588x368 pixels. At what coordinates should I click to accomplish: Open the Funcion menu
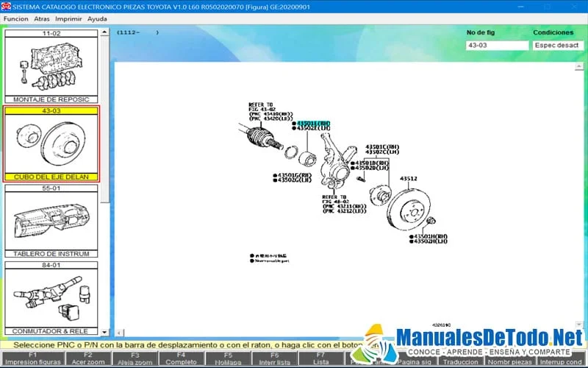click(15, 19)
